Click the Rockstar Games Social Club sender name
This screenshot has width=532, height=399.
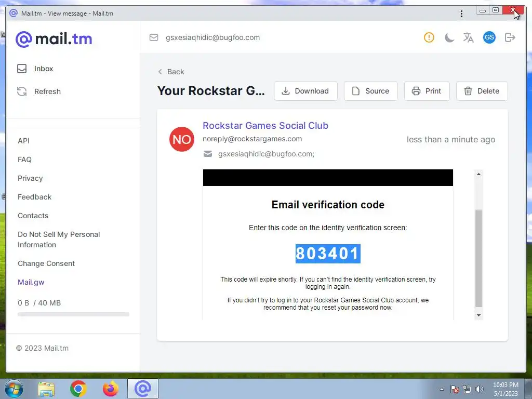click(265, 126)
